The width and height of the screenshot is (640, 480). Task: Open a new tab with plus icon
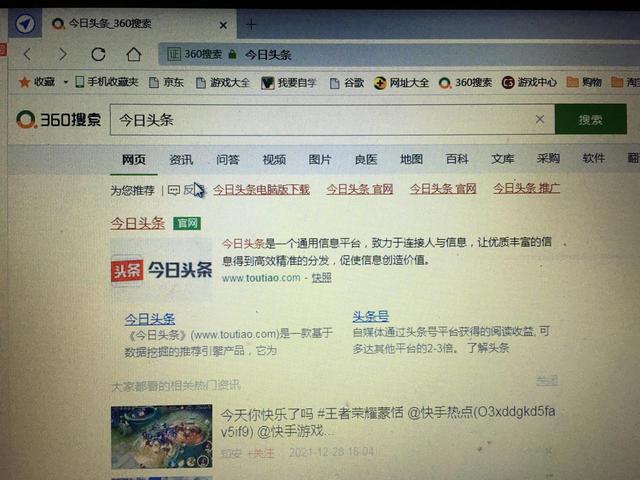click(251, 25)
